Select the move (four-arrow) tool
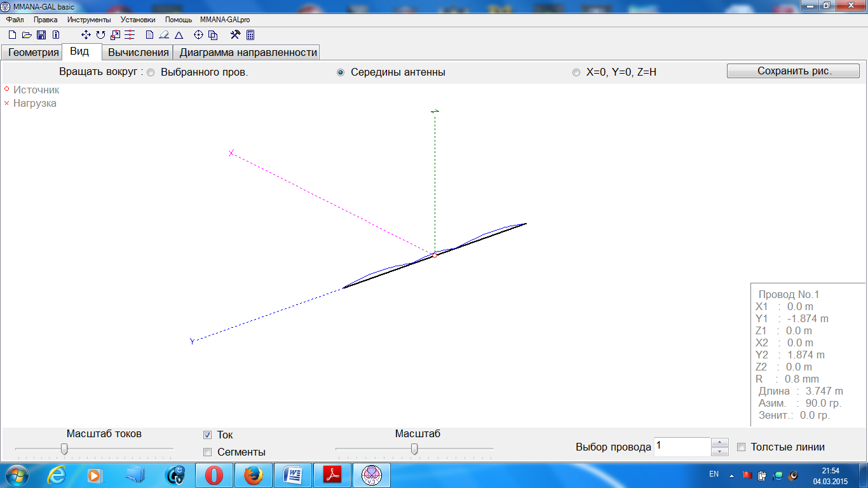This screenshot has height=488, width=868. 86,35
